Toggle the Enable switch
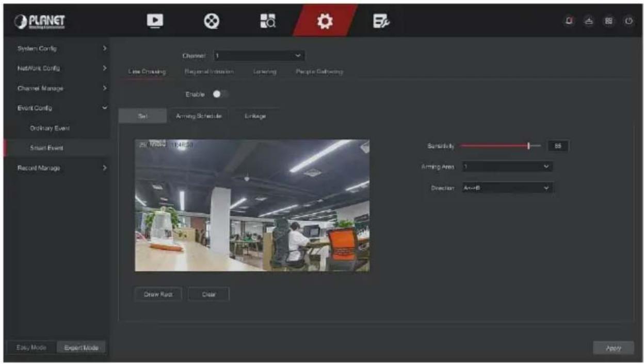The height and width of the screenshot is (364, 644). [220, 94]
